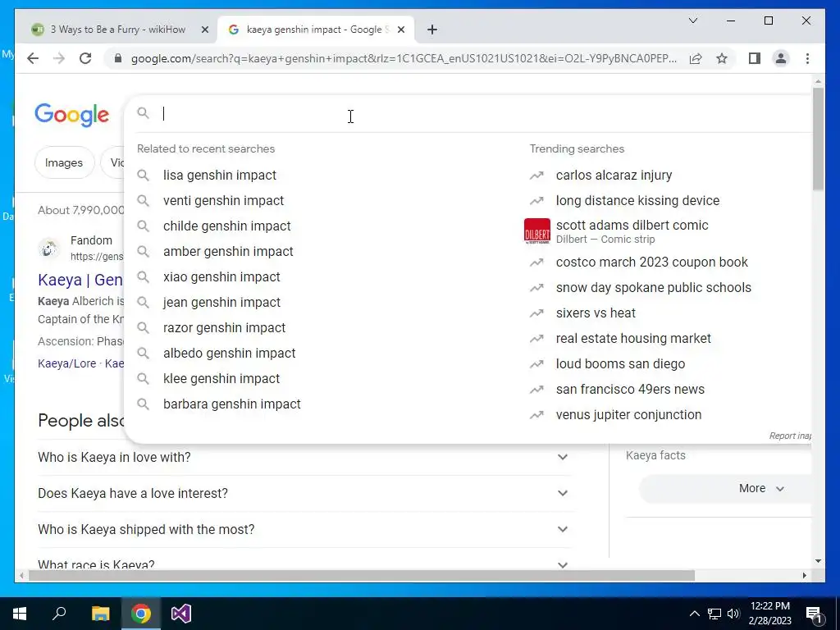Bookmark this page with the star icon

pos(722,58)
